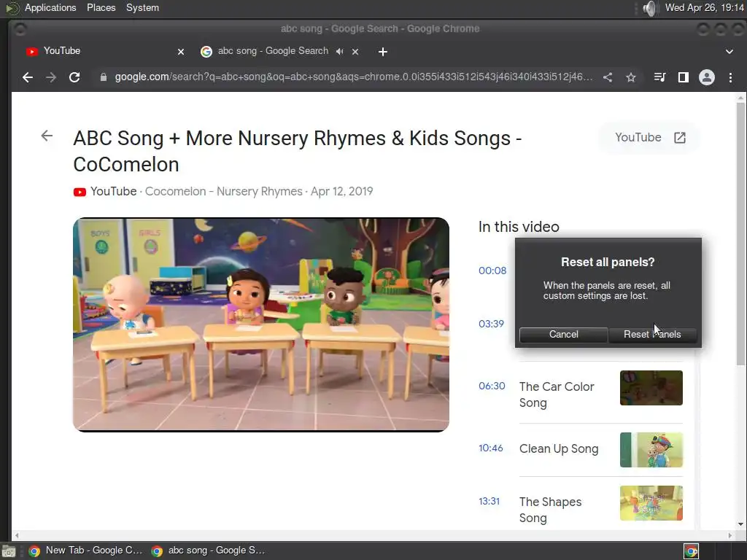The width and height of the screenshot is (747, 560).
Task: Close the abc song Google Search tab
Action: 355,52
